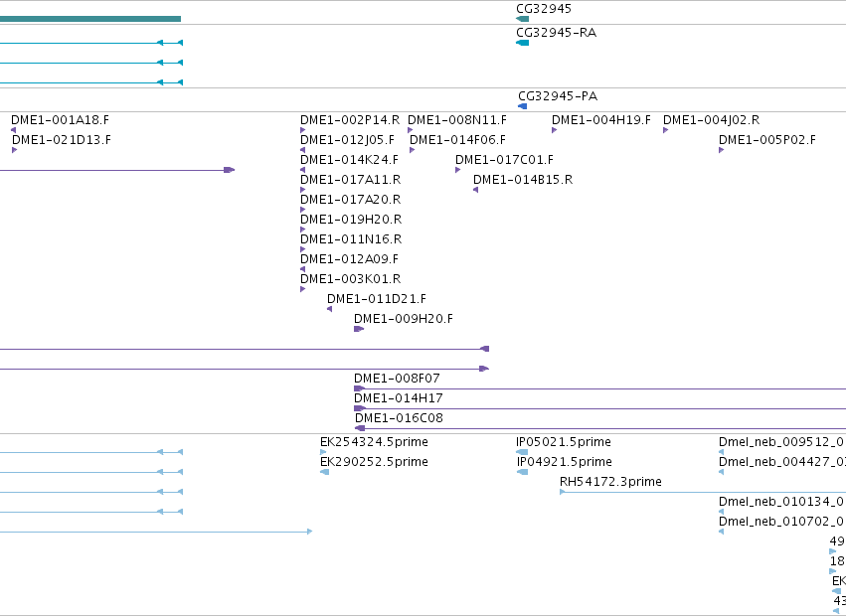Select feature DME1-008N11.F

[x=457, y=120]
